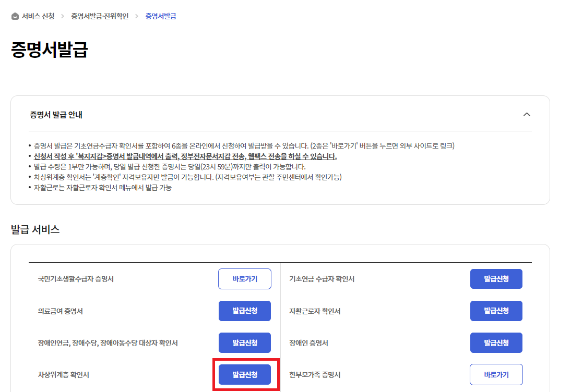Image resolution: width=571 pixels, height=392 pixels.
Task: Click 발급신청 for 장애인연금 대상자 확인서
Action: pyautogui.click(x=245, y=342)
